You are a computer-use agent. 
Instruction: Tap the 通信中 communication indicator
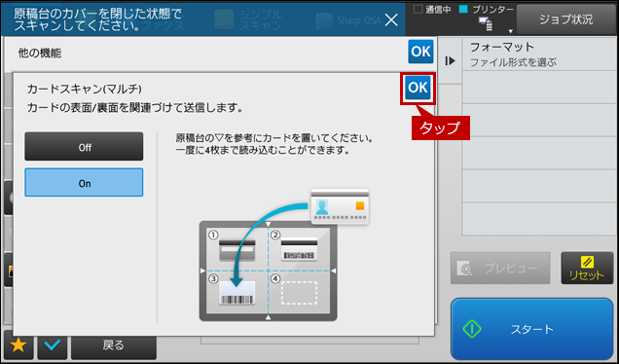432,10
